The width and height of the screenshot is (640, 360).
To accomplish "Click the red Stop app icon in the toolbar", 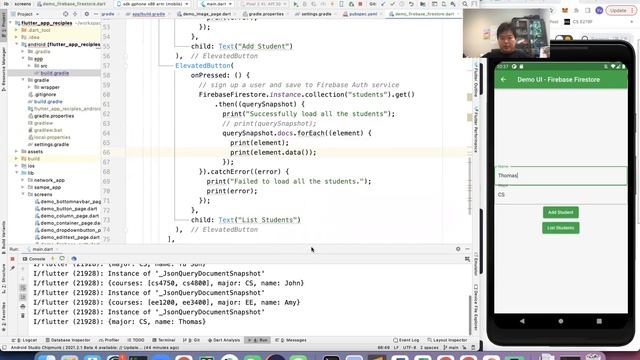I will (x=360, y=4).
